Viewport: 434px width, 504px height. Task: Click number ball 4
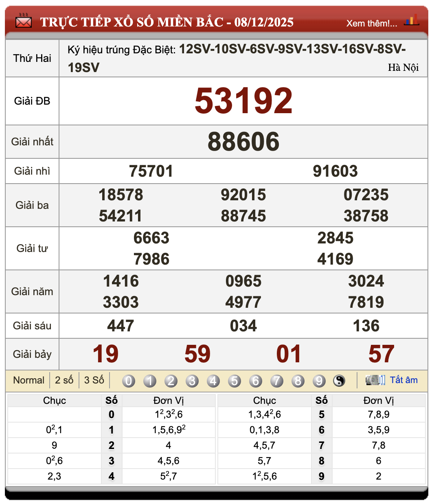(213, 380)
